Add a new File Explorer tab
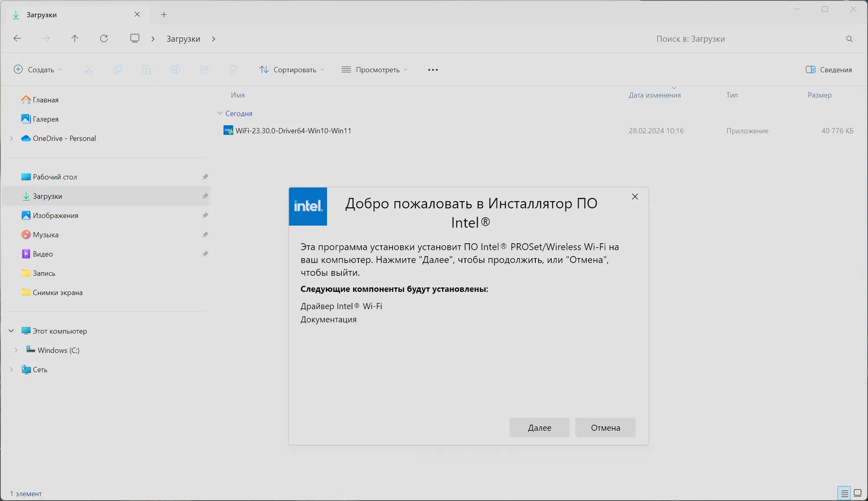 click(x=164, y=14)
